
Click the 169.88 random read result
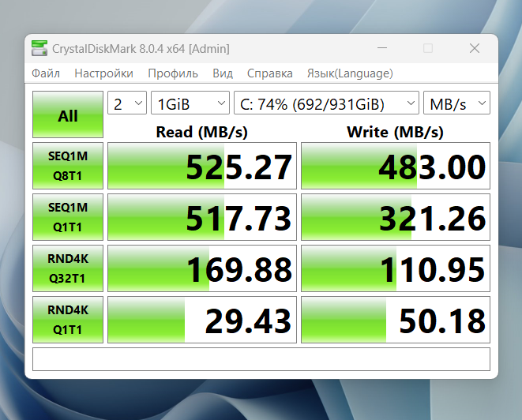tap(202, 268)
